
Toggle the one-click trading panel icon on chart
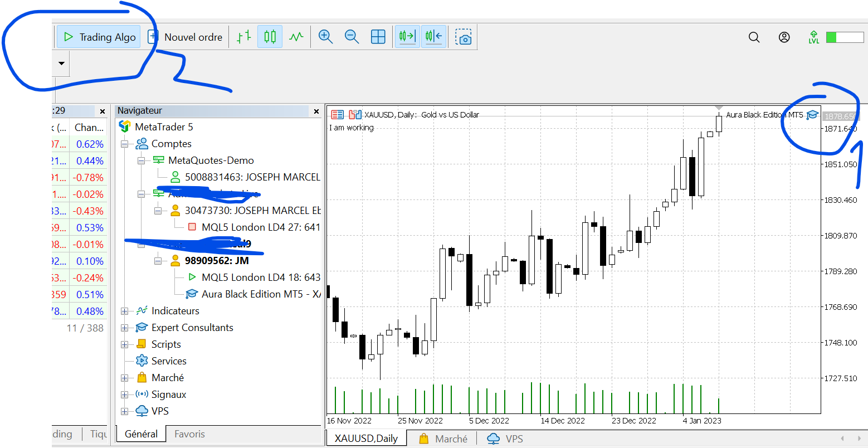pos(337,115)
